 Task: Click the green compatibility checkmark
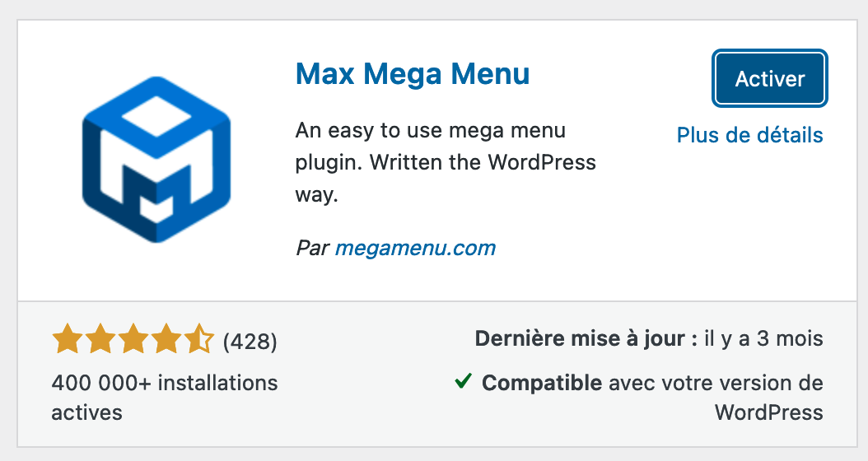[x=463, y=381]
